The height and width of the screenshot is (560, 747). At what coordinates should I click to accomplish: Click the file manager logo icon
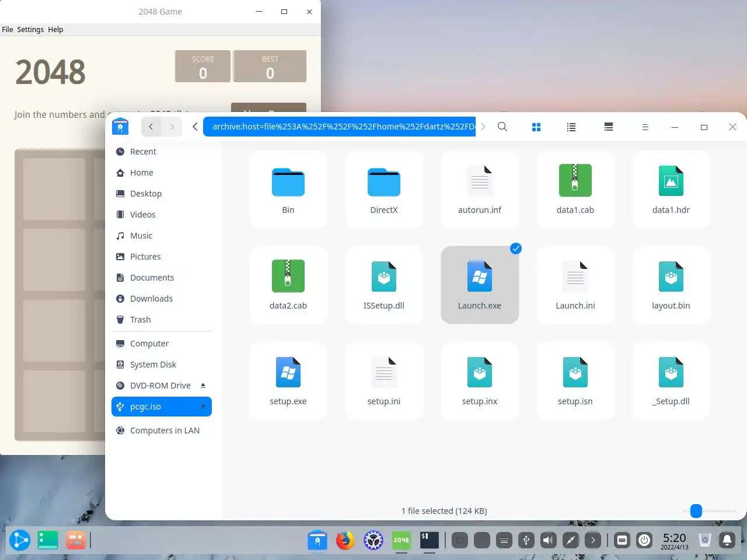tap(120, 127)
